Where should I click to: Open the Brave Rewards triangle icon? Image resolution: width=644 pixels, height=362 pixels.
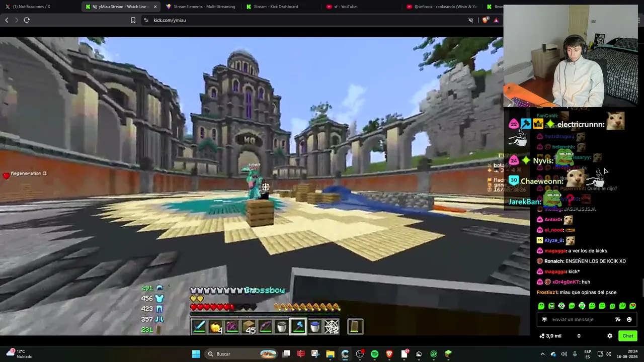496,20
